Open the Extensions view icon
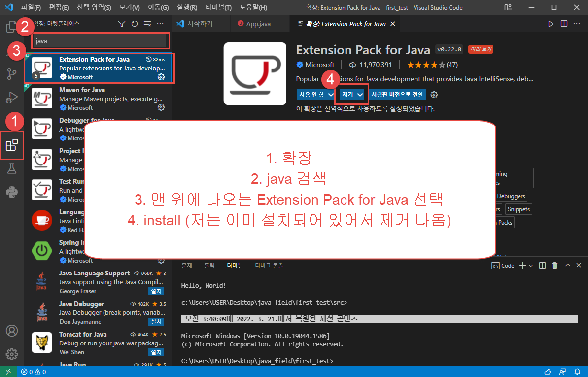The image size is (588, 377). 12,145
